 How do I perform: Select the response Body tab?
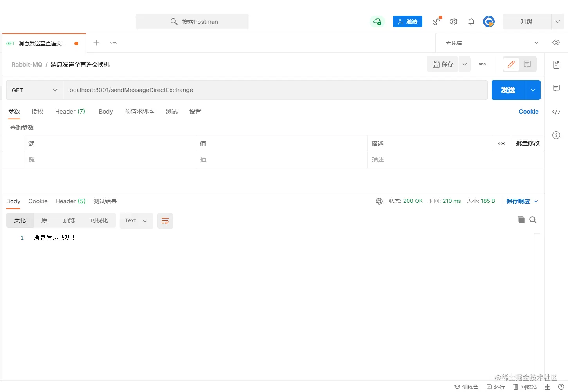point(13,201)
